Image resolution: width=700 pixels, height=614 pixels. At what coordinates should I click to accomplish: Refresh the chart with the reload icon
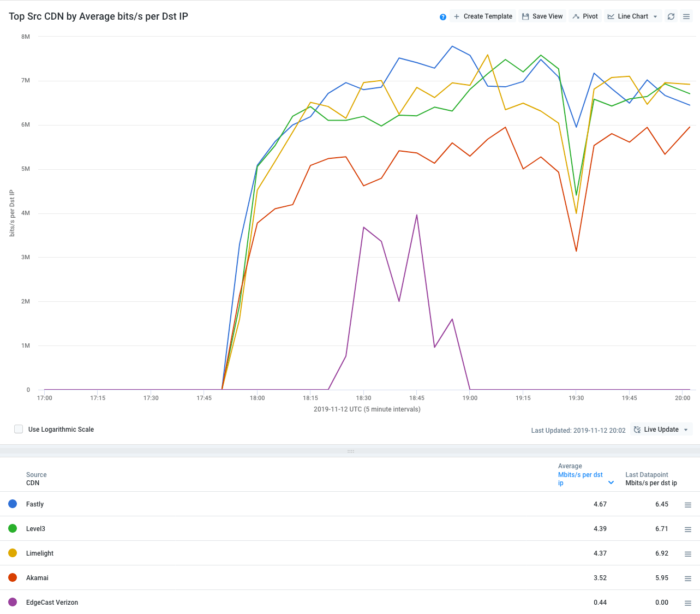tap(671, 16)
